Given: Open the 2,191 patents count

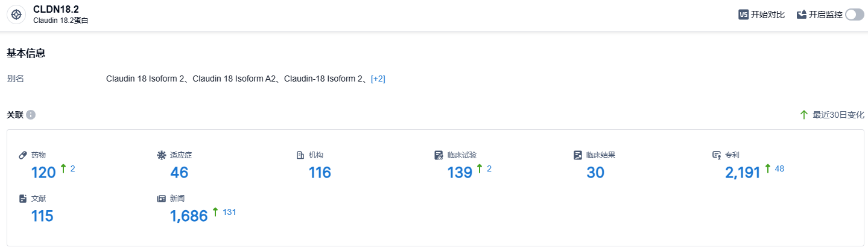Looking at the screenshot, I should [743, 173].
